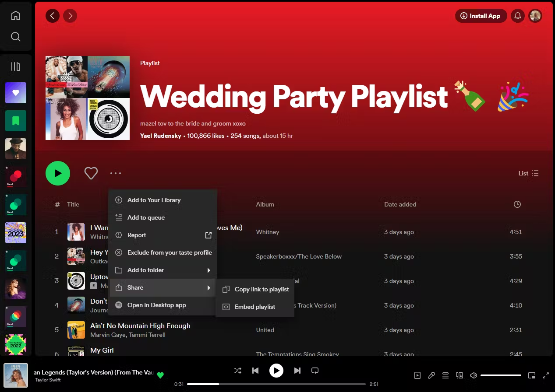Expand Your Library sidebar

pyautogui.click(x=16, y=66)
